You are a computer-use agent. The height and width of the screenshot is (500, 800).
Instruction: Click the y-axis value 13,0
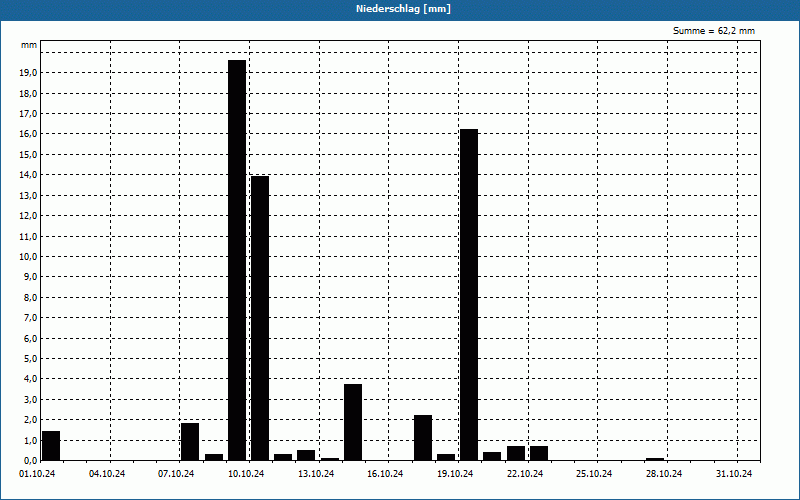(x=29, y=195)
